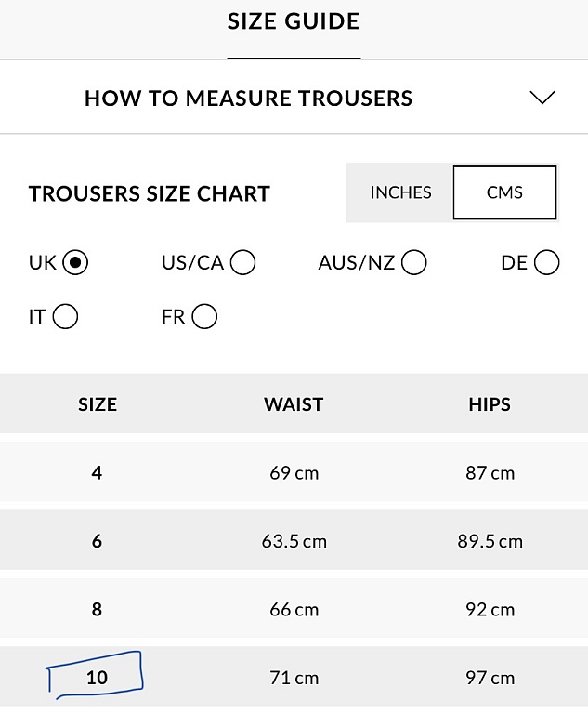This screenshot has width=588, height=714.
Task: Open How To Measure Trousers section heading
Action: click(249, 99)
